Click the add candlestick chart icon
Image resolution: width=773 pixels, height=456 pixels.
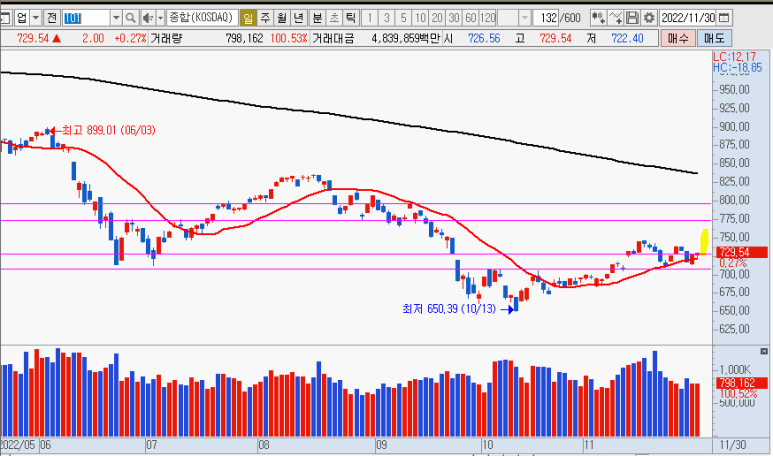pos(598,19)
